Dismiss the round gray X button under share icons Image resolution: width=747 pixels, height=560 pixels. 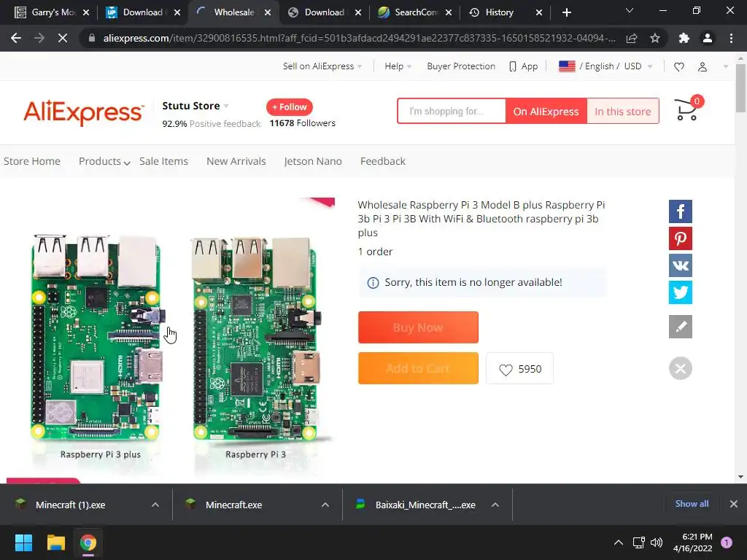681,368
